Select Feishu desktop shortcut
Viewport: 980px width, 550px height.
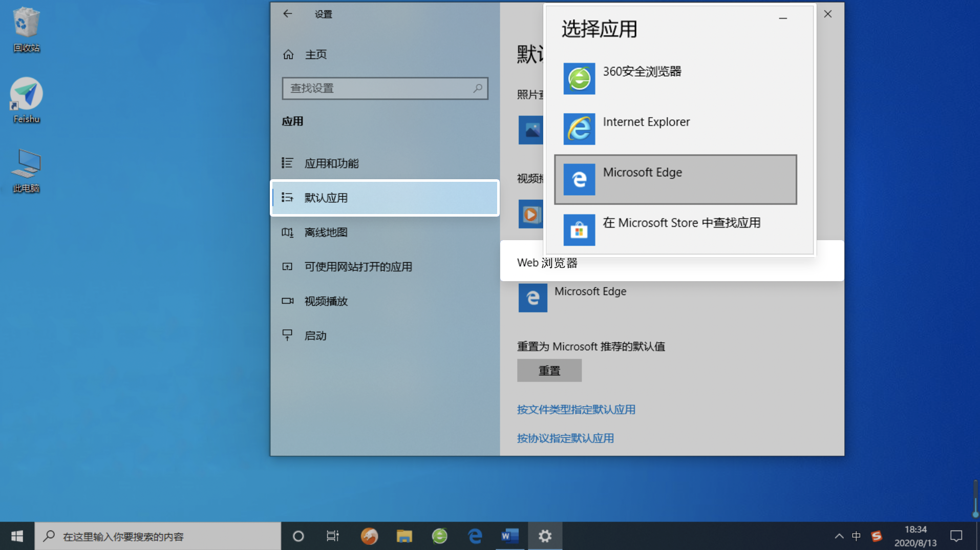point(26,100)
